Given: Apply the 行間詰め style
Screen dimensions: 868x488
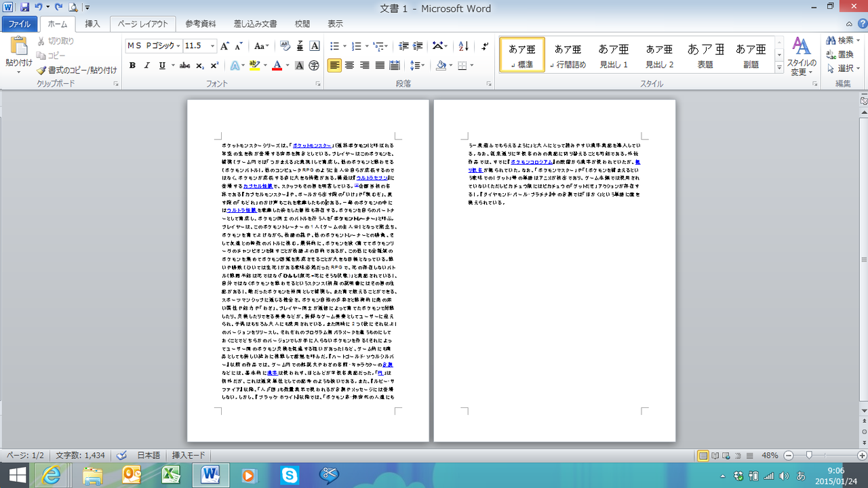Looking at the screenshot, I should [x=568, y=55].
